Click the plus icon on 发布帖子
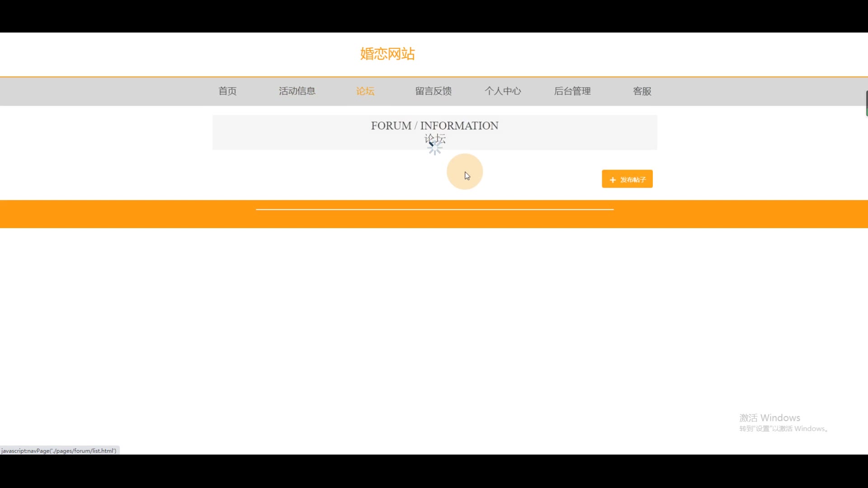Image resolution: width=868 pixels, height=488 pixels. click(613, 180)
